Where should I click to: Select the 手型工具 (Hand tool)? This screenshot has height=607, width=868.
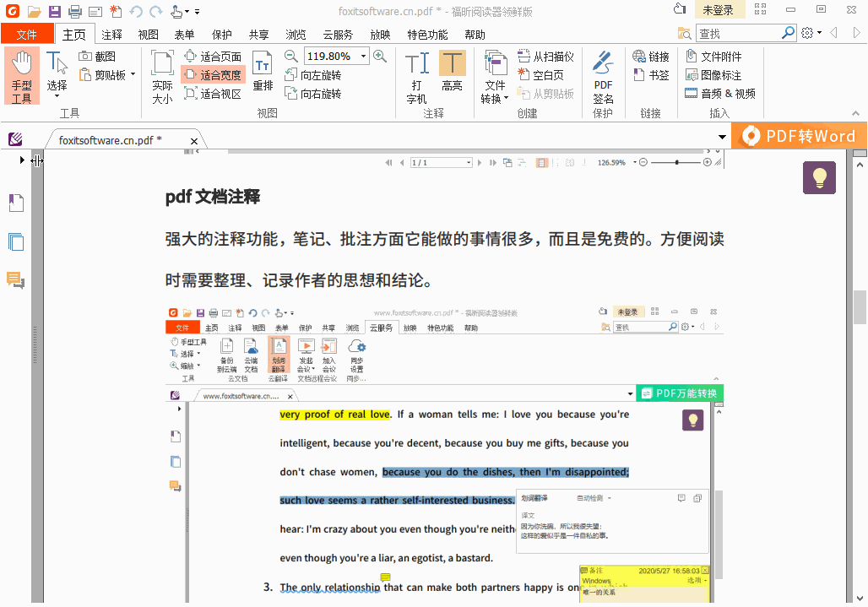click(21, 76)
